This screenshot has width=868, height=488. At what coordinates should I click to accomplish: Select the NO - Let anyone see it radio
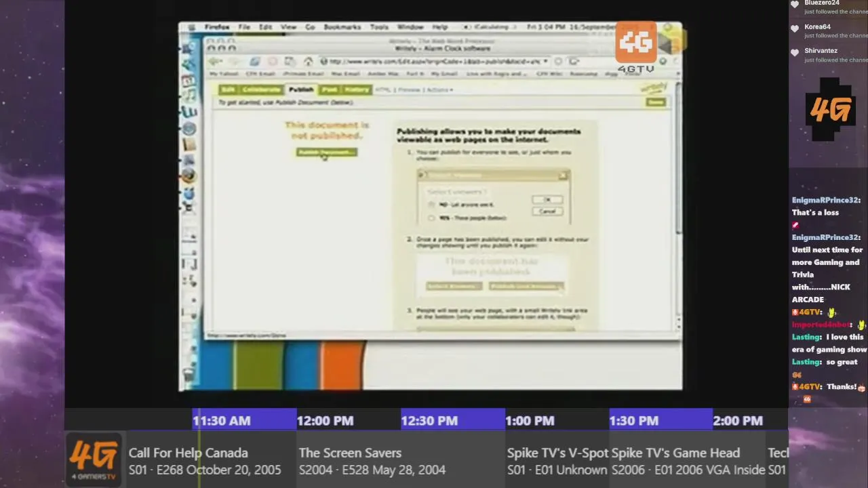tap(431, 205)
